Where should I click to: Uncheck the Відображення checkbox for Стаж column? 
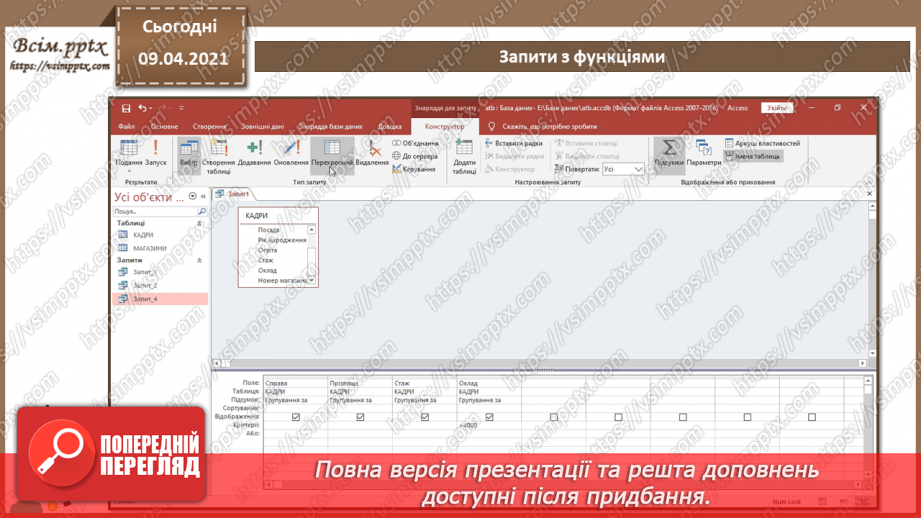425,417
